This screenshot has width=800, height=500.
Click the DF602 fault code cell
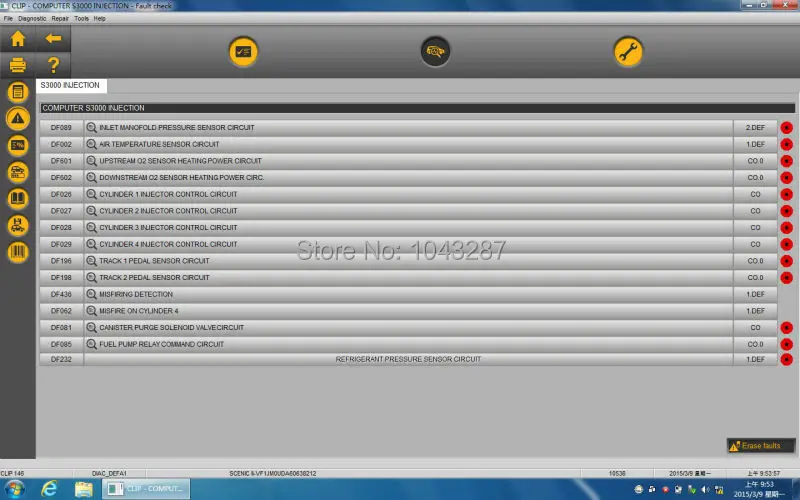pyautogui.click(x=61, y=178)
